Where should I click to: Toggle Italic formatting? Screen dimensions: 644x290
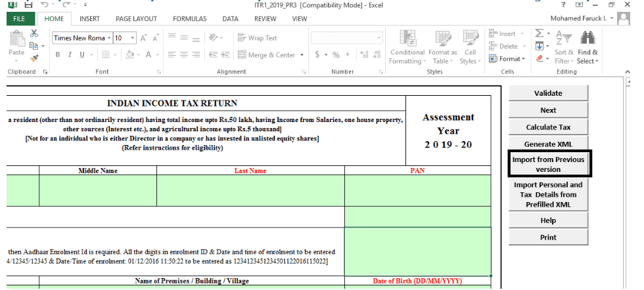(x=70, y=55)
